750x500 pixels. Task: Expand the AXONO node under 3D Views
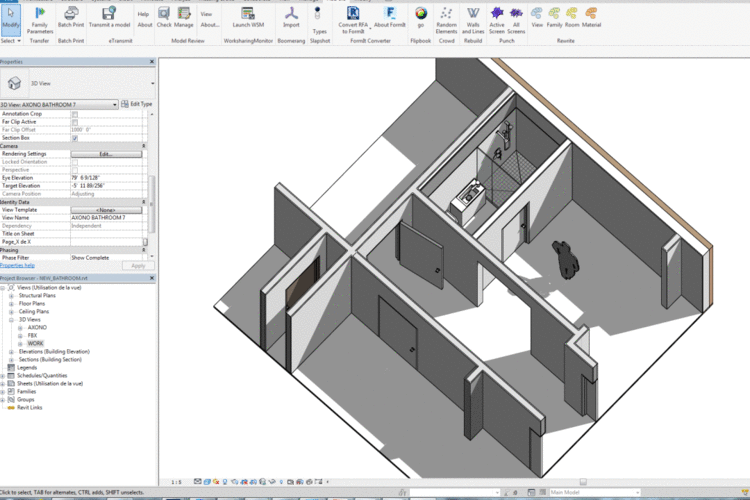click(20, 328)
